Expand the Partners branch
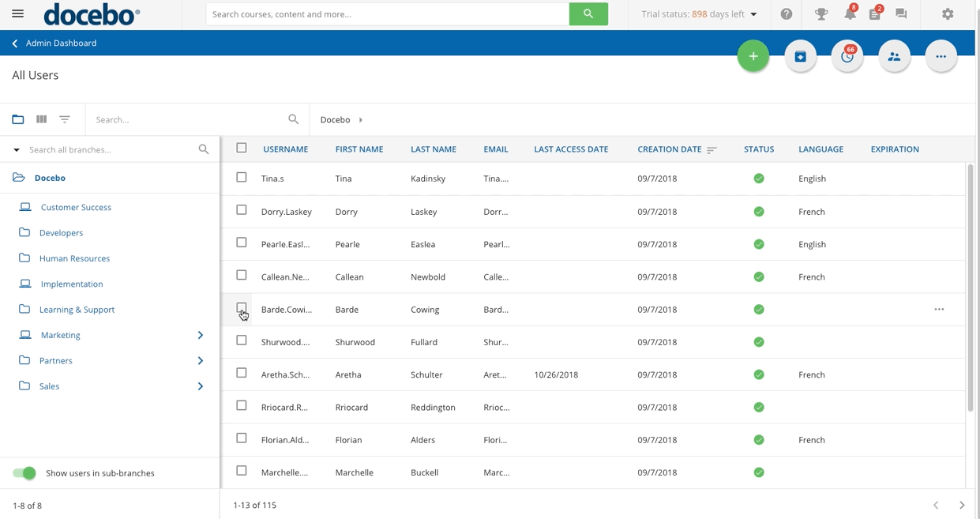Screen dimensions: 980x519 click(201, 361)
